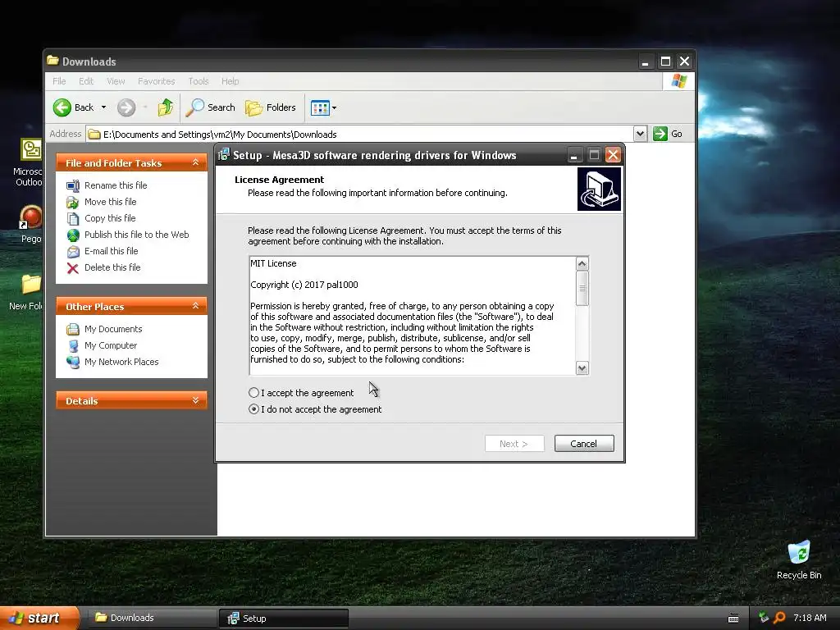The width and height of the screenshot is (840, 630).
Task: Go back using the green Back arrow
Action: coord(62,107)
